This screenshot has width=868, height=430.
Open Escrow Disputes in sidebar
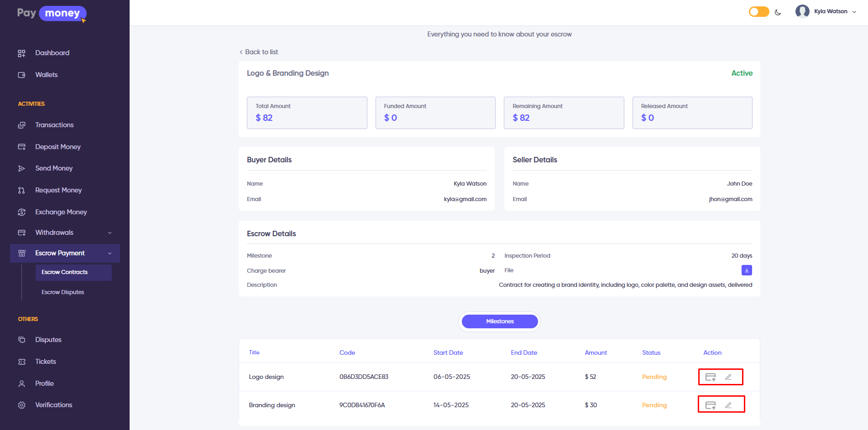[x=63, y=292]
